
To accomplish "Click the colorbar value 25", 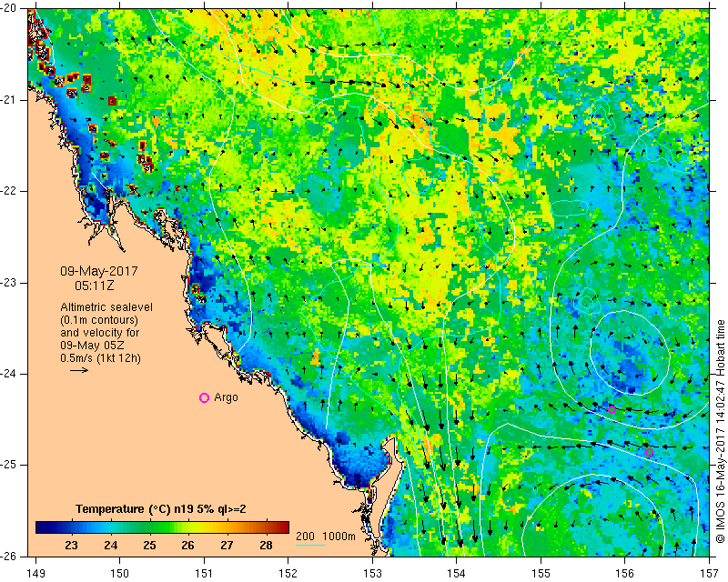I will pyautogui.click(x=149, y=546).
